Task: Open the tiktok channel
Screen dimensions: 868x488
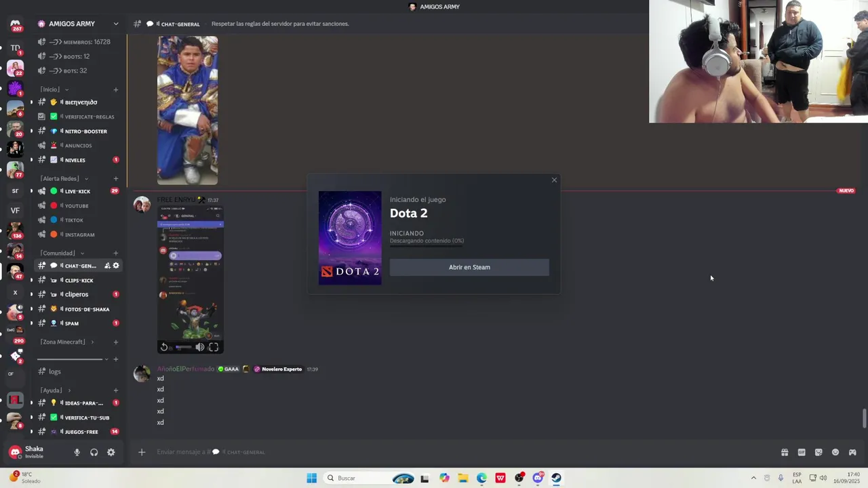Action: pyautogui.click(x=79, y=220)
